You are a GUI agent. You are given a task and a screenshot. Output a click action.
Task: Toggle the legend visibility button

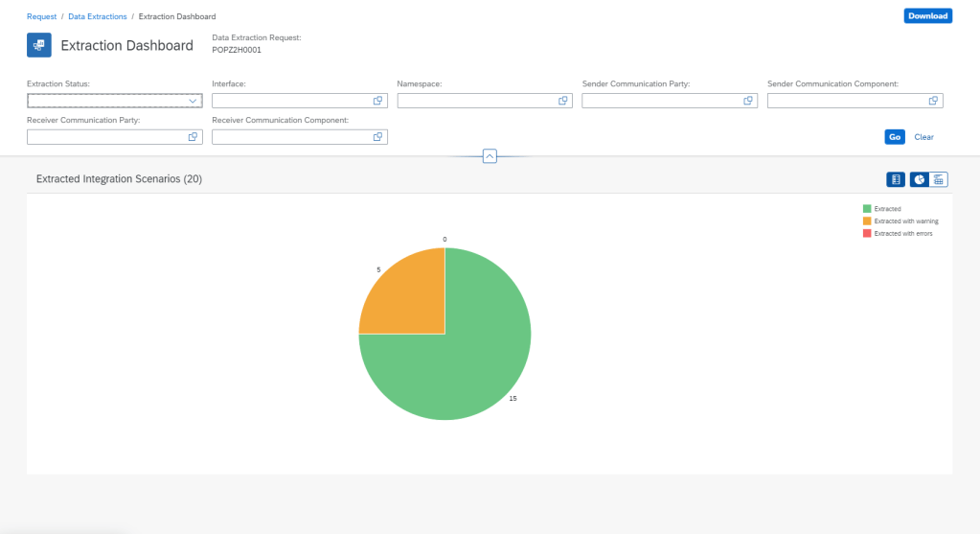click(x=897, y=179)
